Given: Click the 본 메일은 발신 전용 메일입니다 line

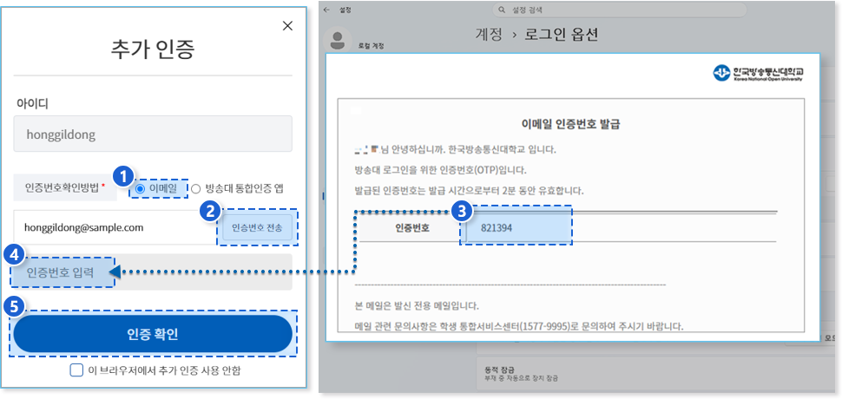Looking at the screenshot, I should click(x=417, y=305).
